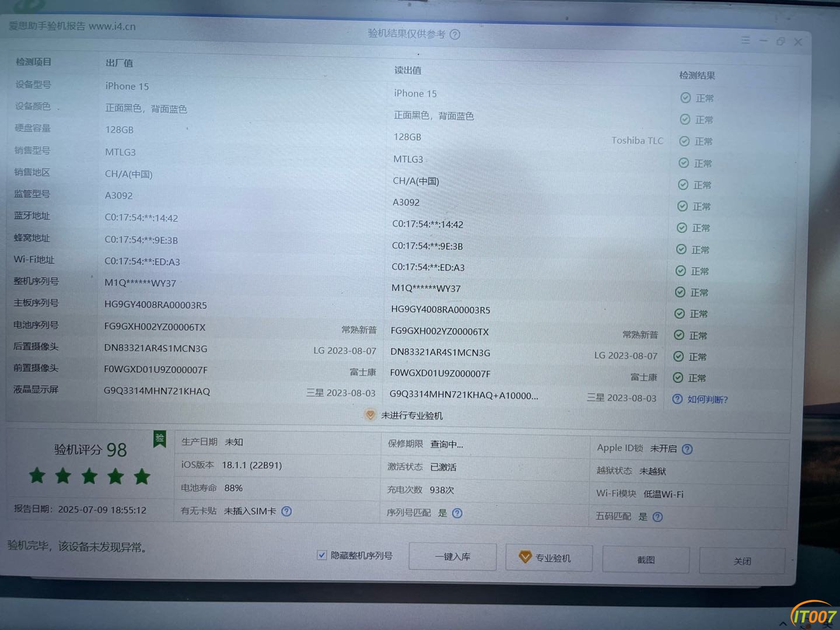The width and height of the screenshot is (840, 630).
Task: Click the 检测结果 column header
Action: pyautogui.click(x=697, y=75)
